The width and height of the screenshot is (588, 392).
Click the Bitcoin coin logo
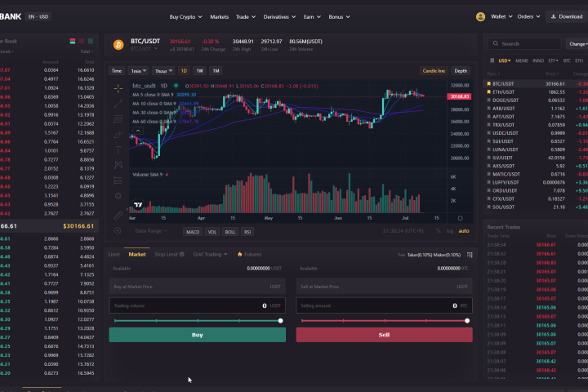pos(118,45)
